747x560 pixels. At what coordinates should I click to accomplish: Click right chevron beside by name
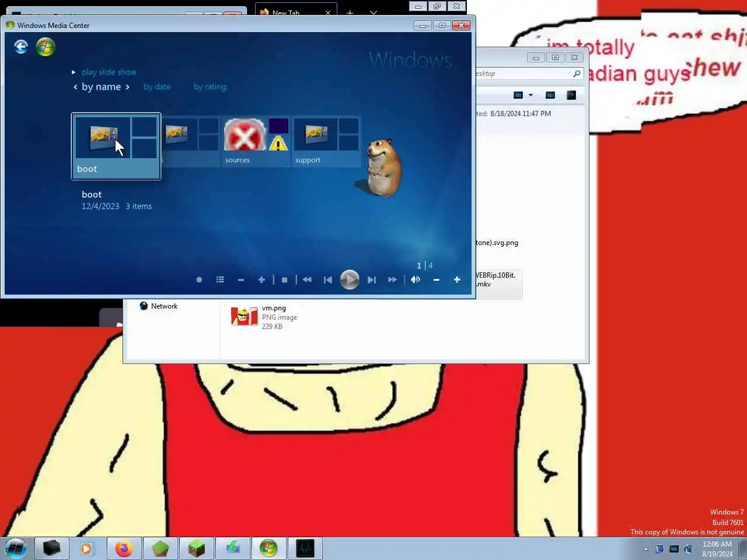[x=127, y=86]
